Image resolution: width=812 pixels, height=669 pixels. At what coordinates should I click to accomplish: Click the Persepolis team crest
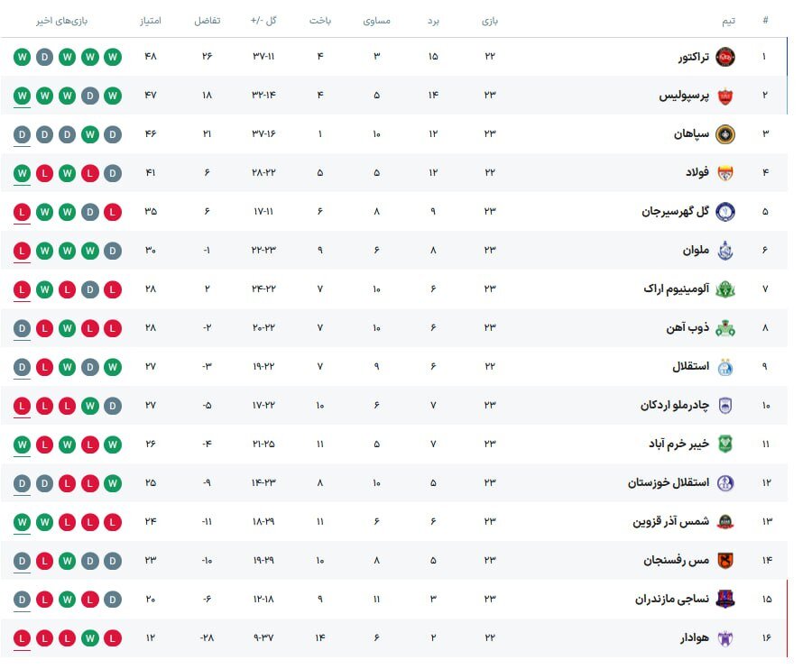[x=725, y=96]
